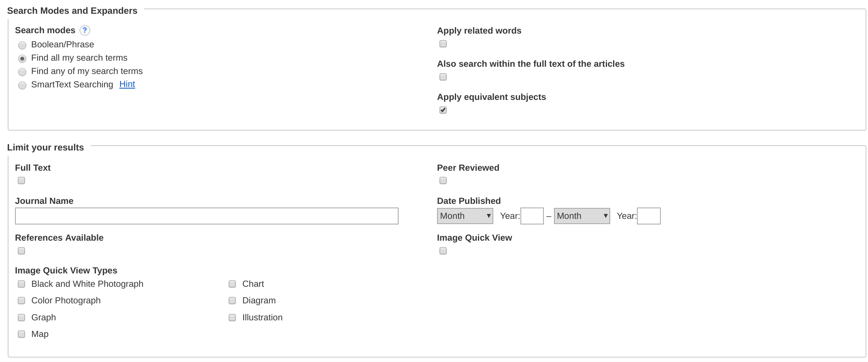Open the end Month dropdown
Image resolution: width=868 pixels, height=362 pixels.
coord(581,216)
